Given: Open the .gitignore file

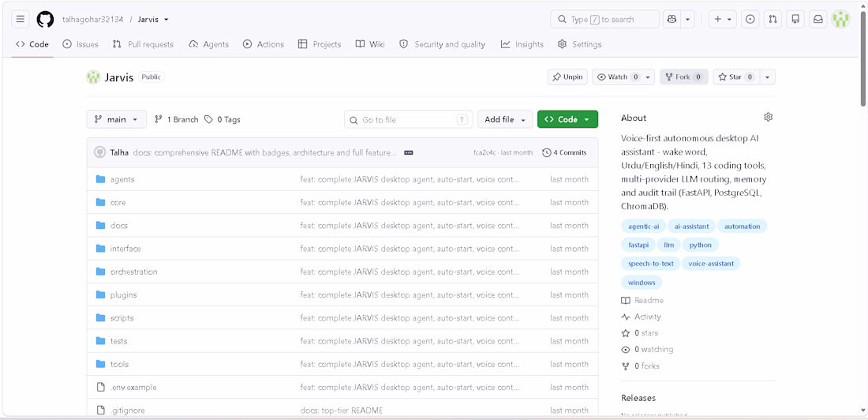Looking at the screenshot, I should [x=127, y=411].
